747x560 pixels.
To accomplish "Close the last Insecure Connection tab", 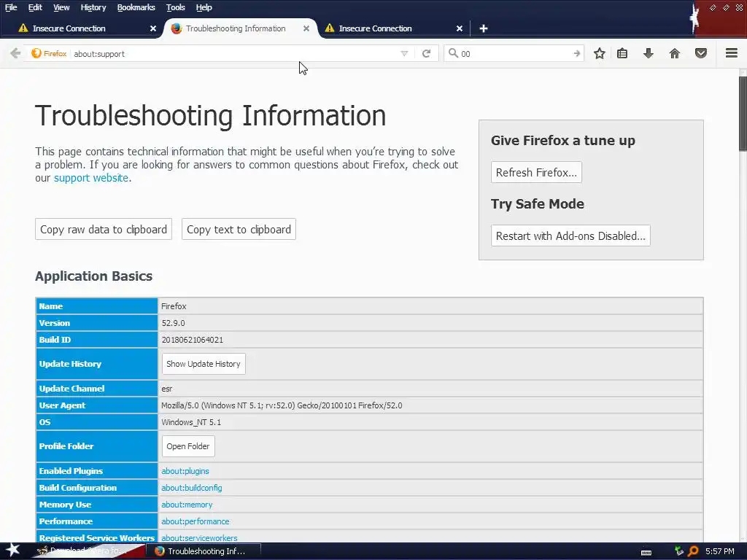I will coord(460,28).
